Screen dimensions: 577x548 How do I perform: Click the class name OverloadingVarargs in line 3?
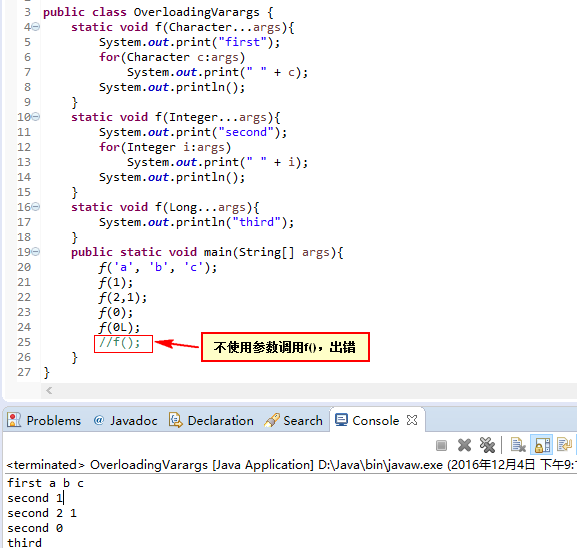pyautogui.click(x=197, y=12)
